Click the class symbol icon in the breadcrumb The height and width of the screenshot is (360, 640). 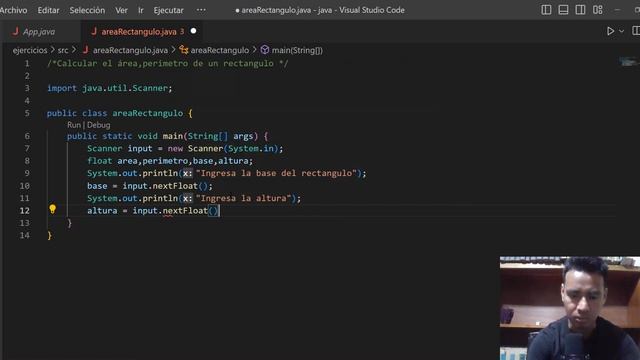(184, 50)
